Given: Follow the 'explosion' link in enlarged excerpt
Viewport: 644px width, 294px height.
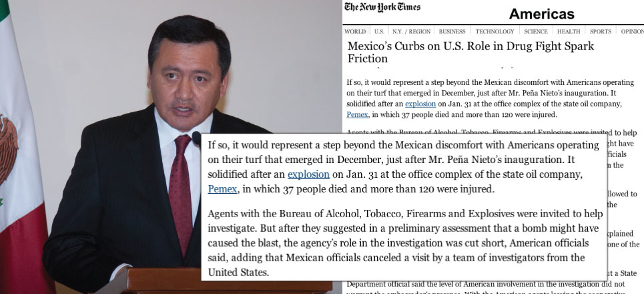Looking at the screenshot, I should coord(308,174).
